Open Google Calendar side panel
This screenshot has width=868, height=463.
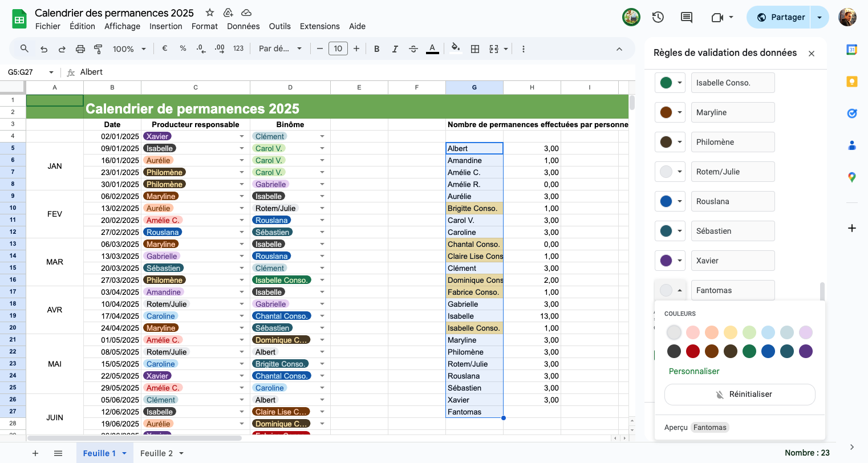(852, 50)
